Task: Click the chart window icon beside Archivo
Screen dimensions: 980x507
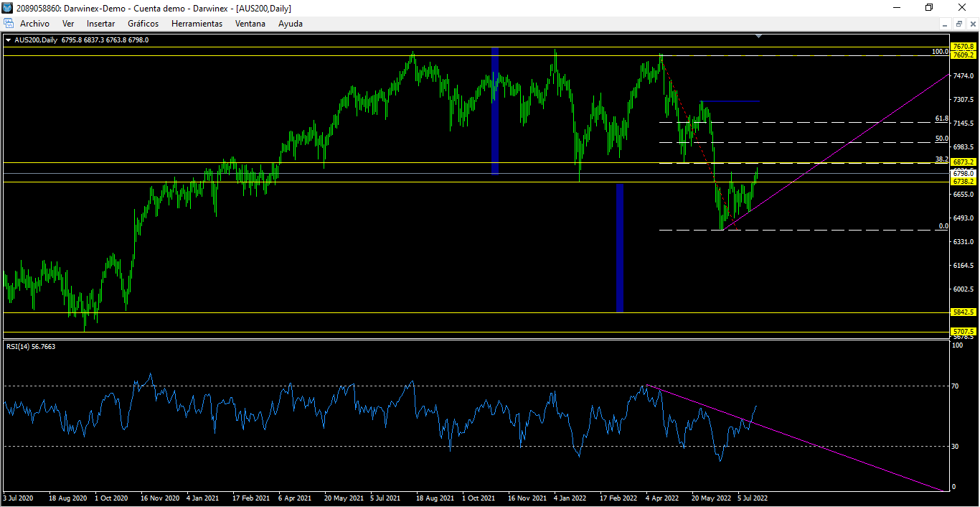Action: pos(9,24)
